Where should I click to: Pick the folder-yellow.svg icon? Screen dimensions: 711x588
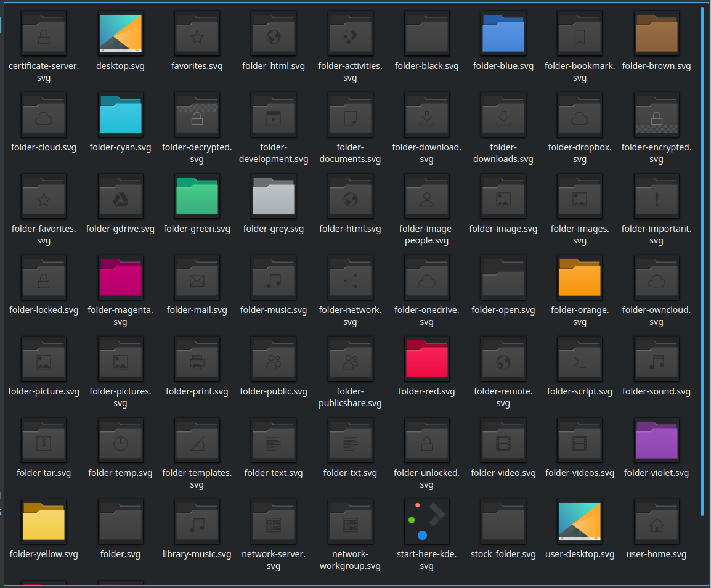click(x=44, y=521)
